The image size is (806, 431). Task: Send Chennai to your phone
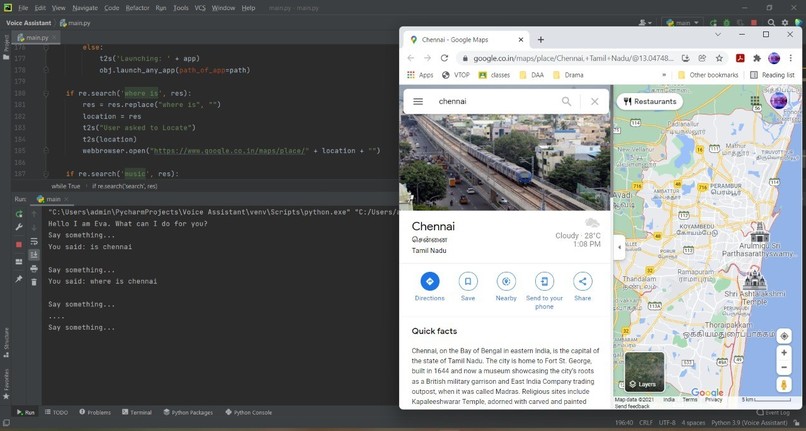coord(544,291)
